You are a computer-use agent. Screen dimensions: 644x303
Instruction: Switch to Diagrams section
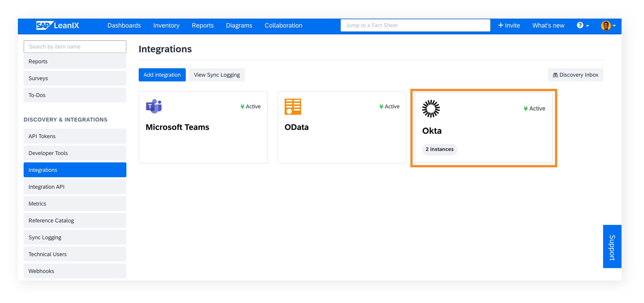(x=239, y=25)
